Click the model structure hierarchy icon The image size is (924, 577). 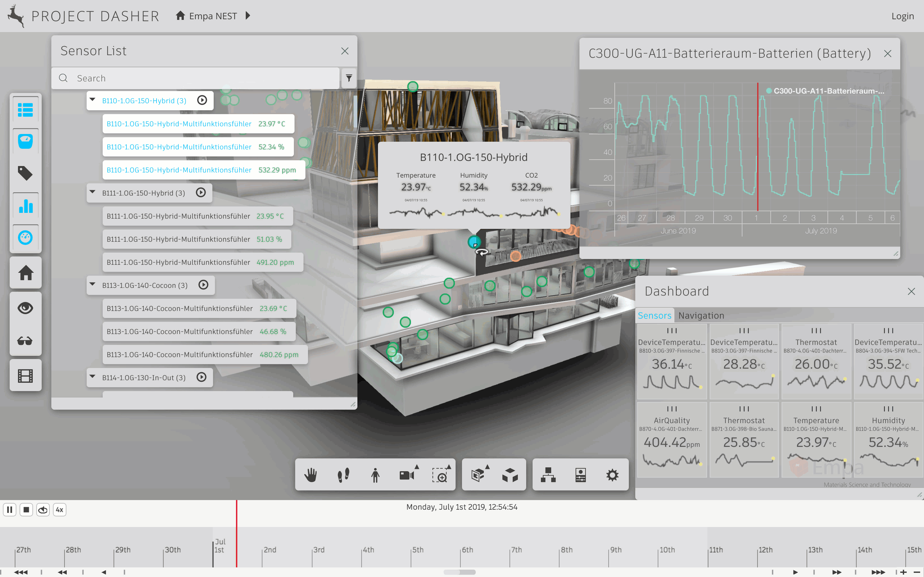click(x=548, y=475)
